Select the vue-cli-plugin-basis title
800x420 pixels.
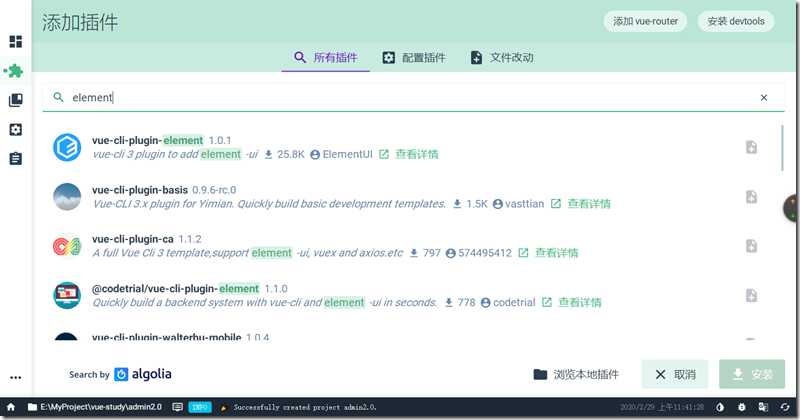[x=140, y=190]
